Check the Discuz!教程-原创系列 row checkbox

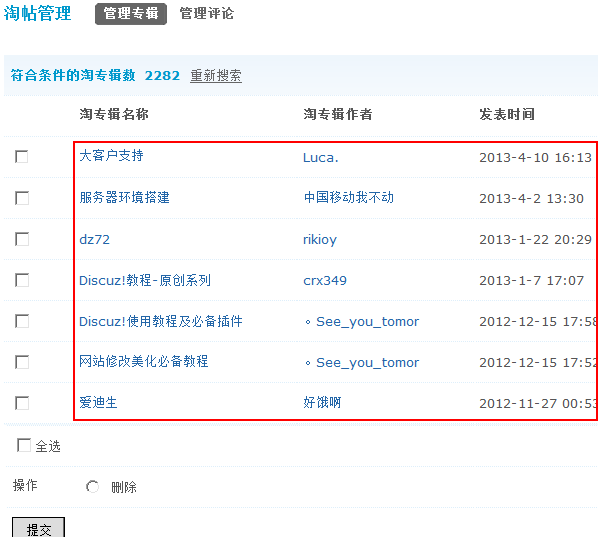coord(22,280)
